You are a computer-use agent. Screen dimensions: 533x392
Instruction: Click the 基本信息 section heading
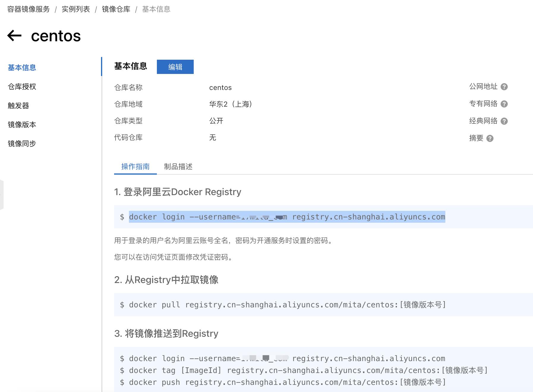click(131, 66)
